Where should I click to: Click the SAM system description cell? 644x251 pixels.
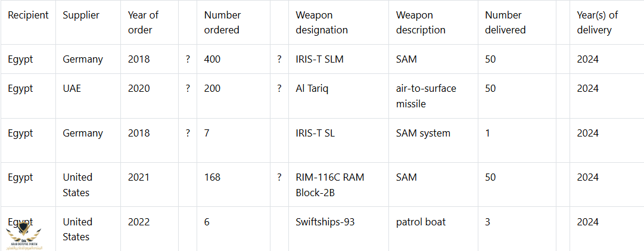tap(423, 133)
